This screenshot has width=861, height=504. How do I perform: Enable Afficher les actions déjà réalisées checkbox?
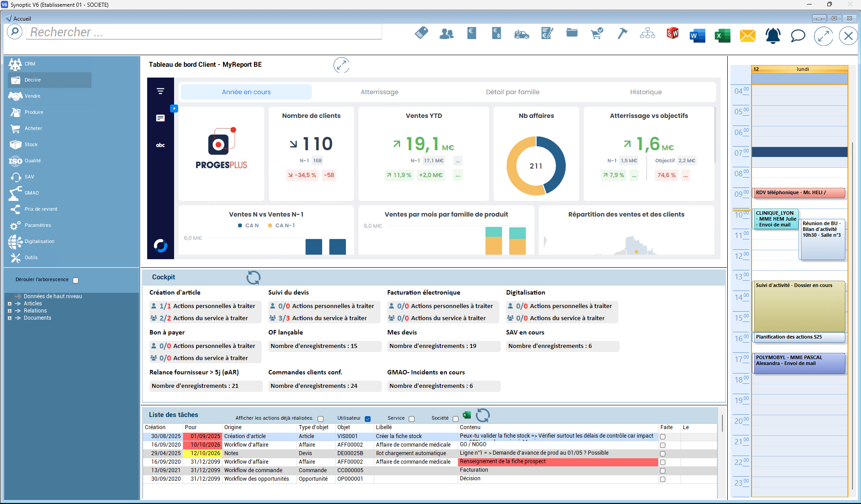[x=320, y=419]
